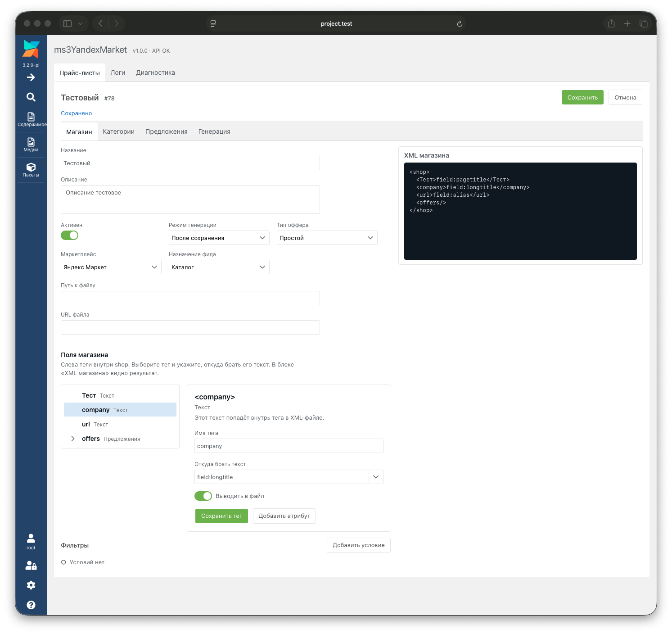Toggle the Safari sidebar icon
The width and height of the screenshot is (672, 634).
[x=68, y=23]
